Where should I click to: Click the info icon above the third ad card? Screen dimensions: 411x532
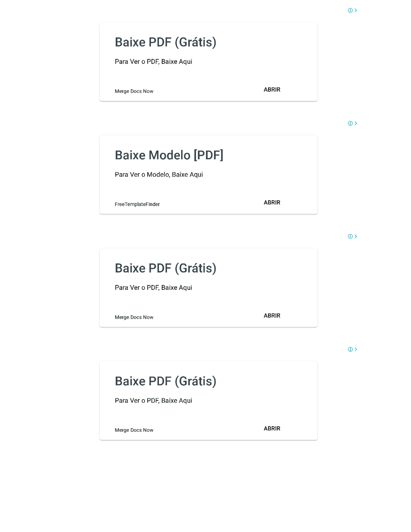350,236
